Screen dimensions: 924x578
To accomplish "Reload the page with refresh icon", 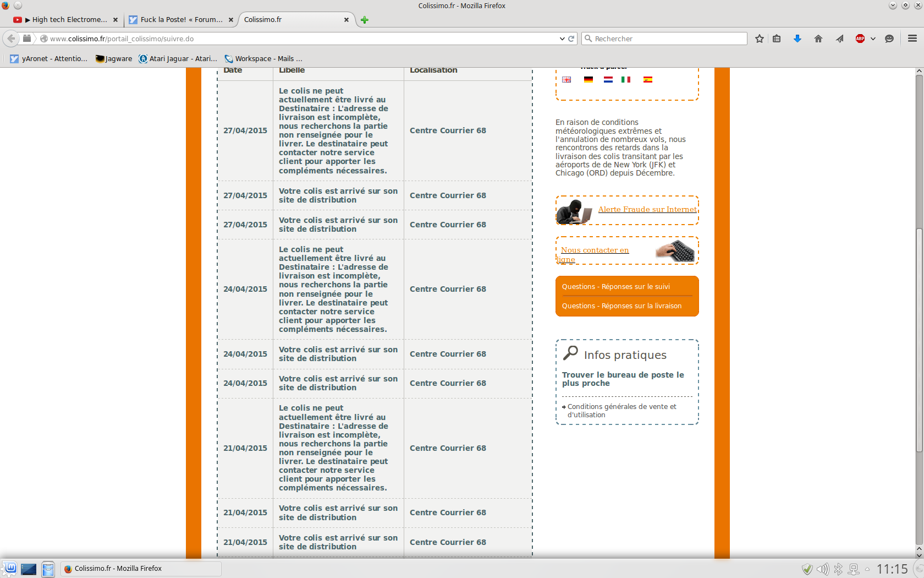I will (571, 39).
